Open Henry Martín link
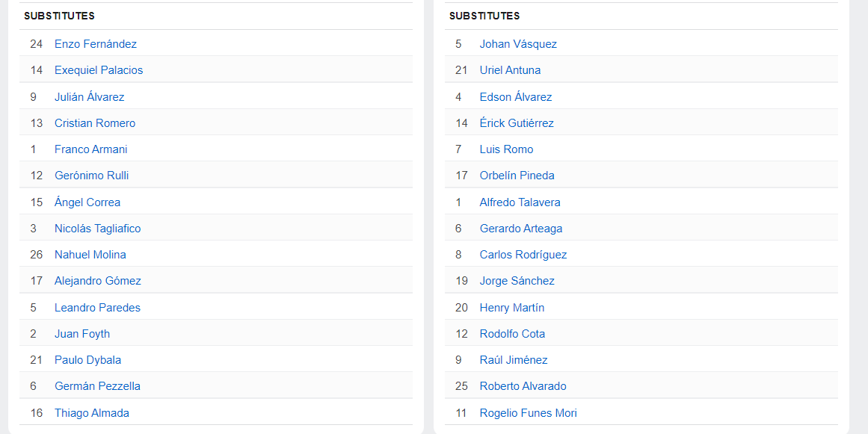Viewport: 868px width, 434px height. coord(511,308)
